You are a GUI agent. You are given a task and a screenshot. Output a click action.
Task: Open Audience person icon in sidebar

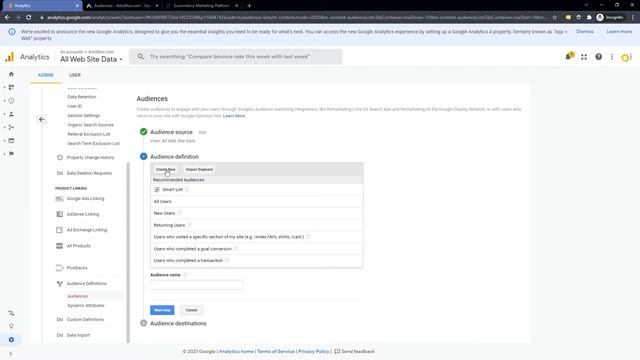[x=11, y=114]
